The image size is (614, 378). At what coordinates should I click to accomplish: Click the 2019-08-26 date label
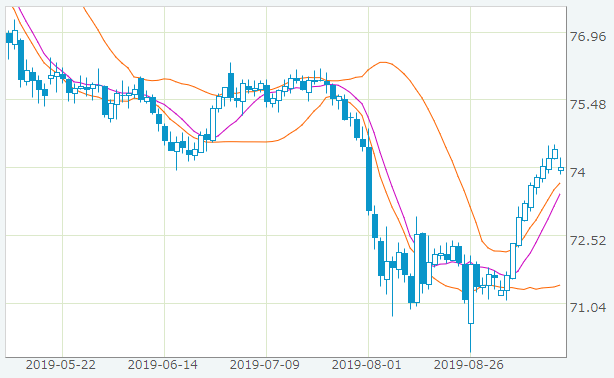pos(469,365)
